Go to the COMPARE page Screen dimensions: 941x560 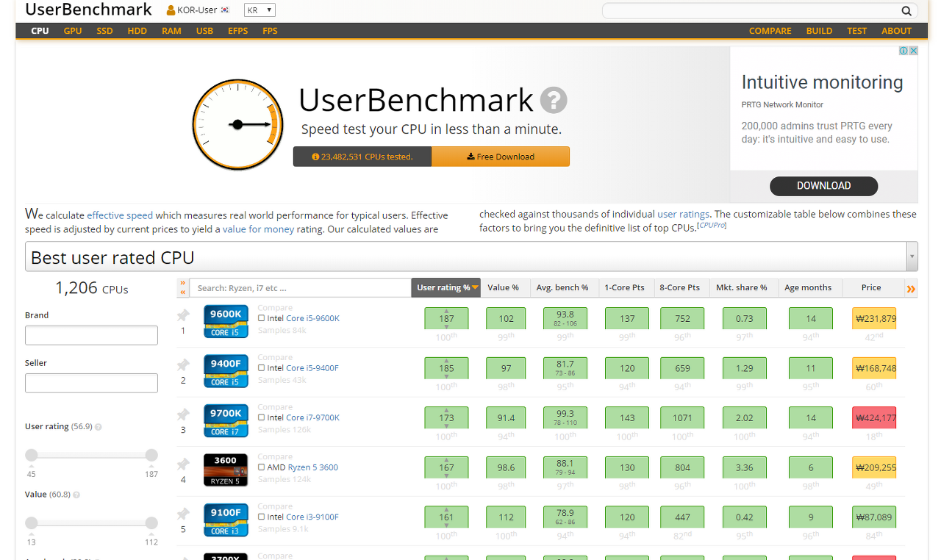click(x=770, y=31)
